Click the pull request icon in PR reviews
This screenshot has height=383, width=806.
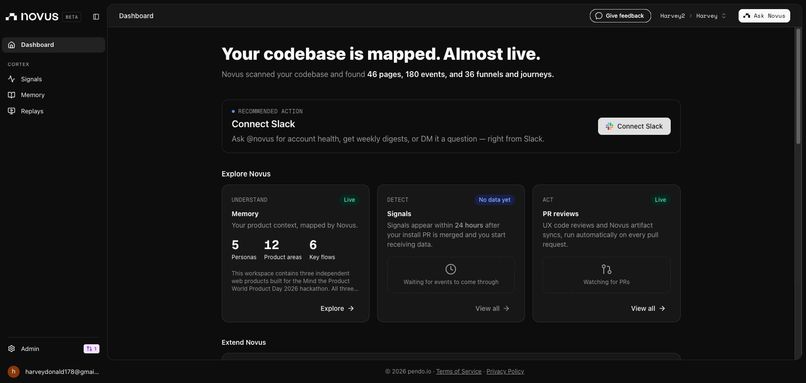coord(607,269)
